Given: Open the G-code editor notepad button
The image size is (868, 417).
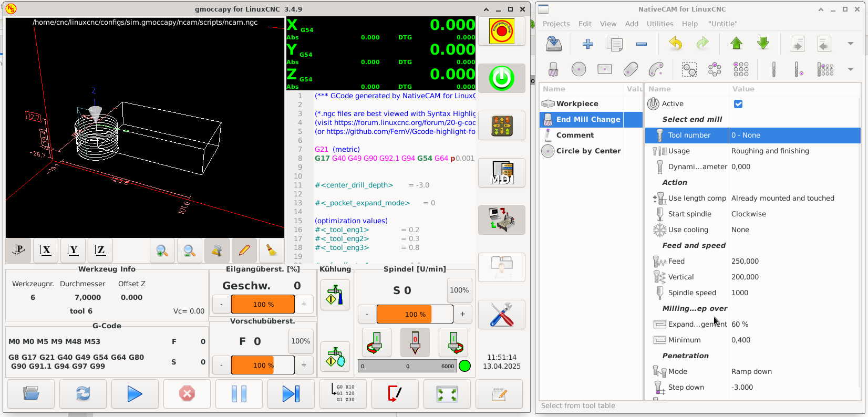Looking at the screenshot, I should (x=499, y=394).
